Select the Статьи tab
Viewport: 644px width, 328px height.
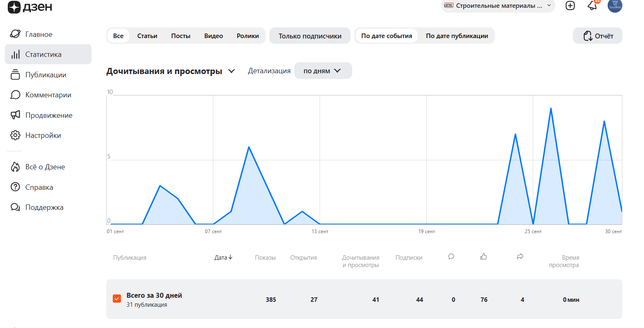coord(147,36)
